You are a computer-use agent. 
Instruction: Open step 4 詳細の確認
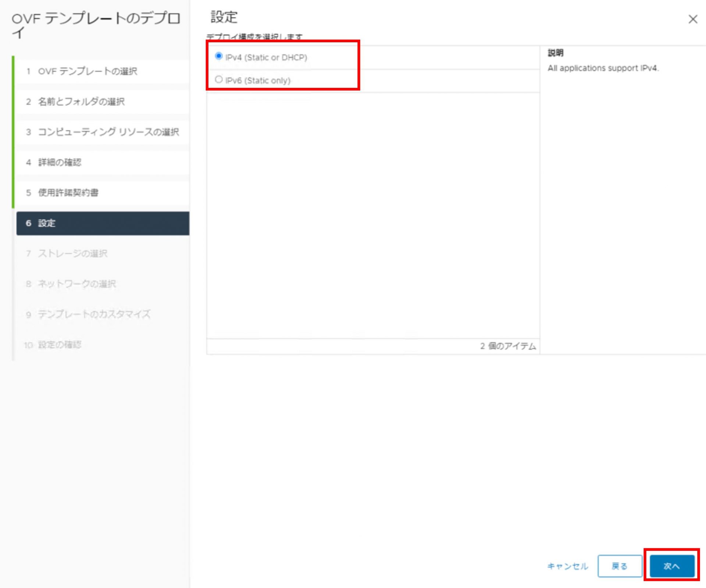(x=60, y=163)
